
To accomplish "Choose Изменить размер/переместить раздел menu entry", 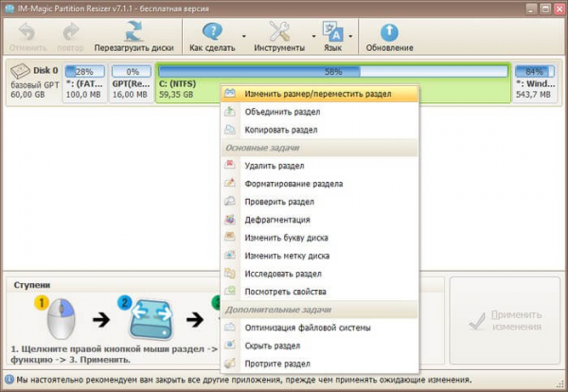I will point(320,94).
